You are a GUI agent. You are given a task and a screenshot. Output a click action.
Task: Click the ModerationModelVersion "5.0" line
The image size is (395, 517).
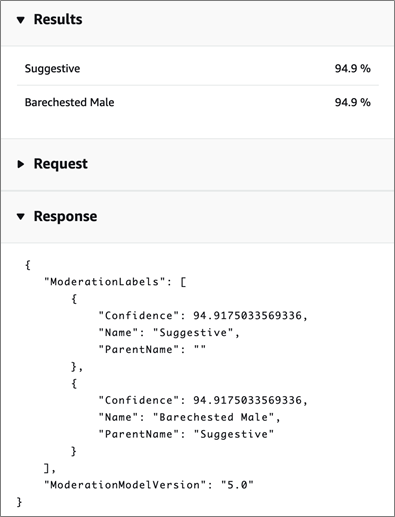point(149,485)
